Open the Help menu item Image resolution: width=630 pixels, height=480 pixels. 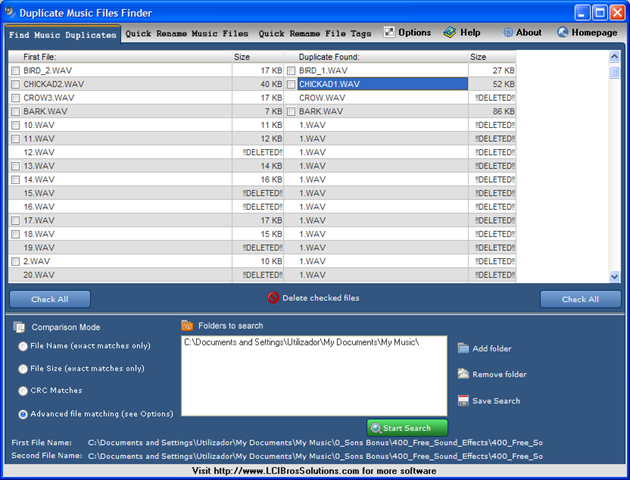point(462,32)
